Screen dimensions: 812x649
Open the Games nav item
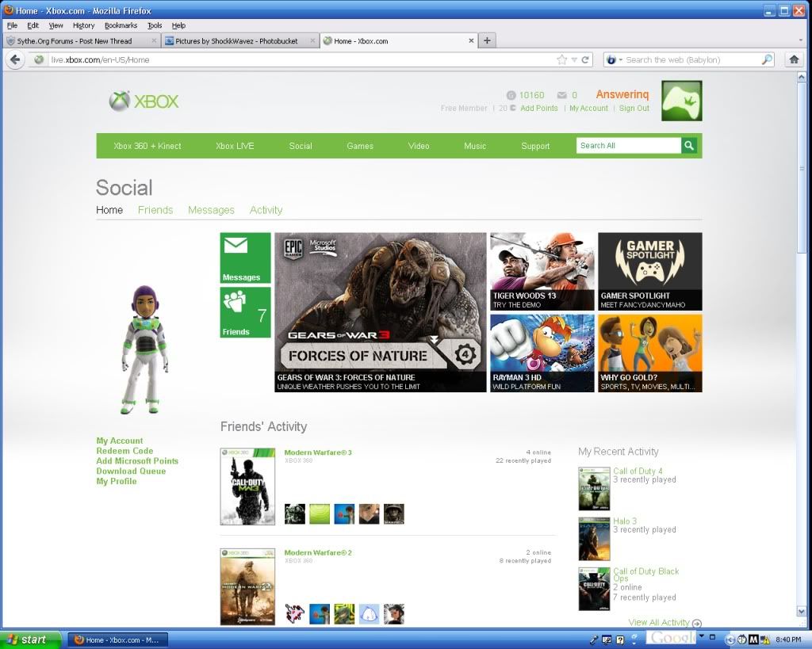click(x=360, y=146)
